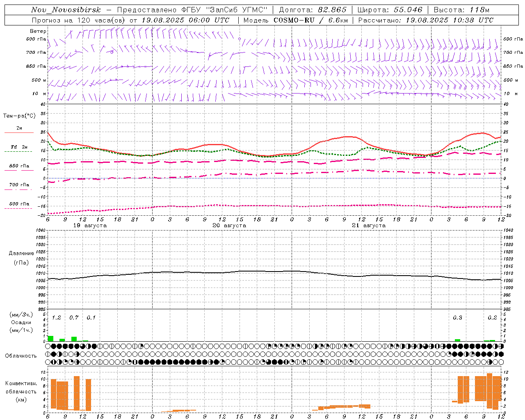The height and width of the screenshot is (420, 525).
Task: Click the Облачность label
Action: [x=21, y=356]
